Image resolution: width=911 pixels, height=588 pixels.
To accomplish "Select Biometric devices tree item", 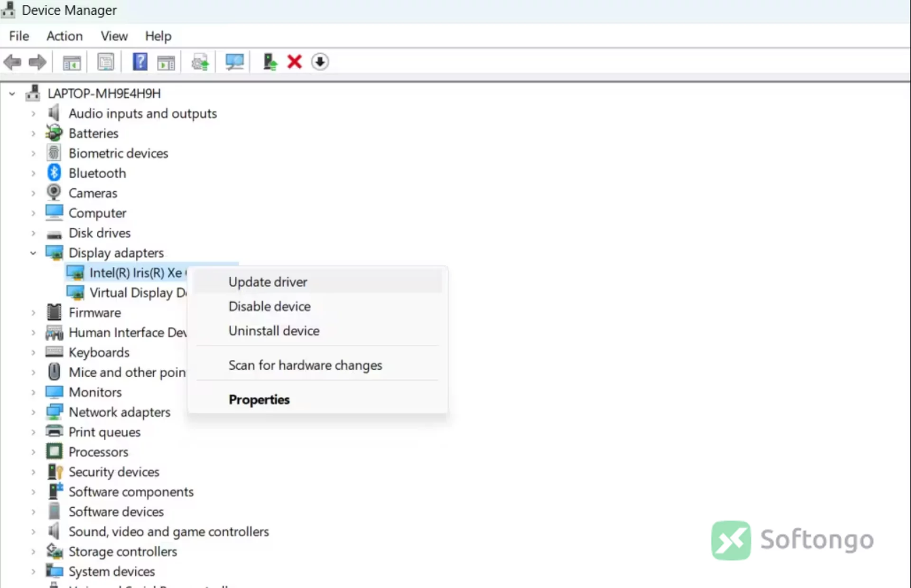I will tap(118, 153).
